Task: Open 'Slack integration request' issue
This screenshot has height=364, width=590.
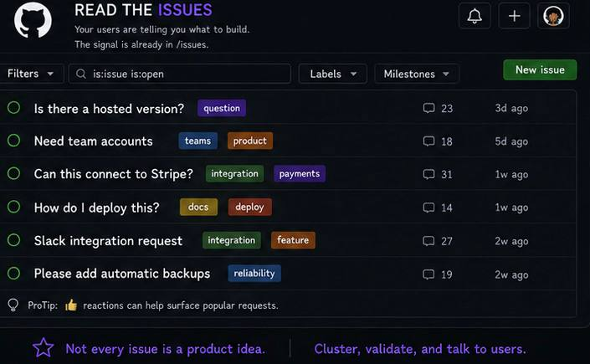Action: pyautogui.click(x=108, y=240)
